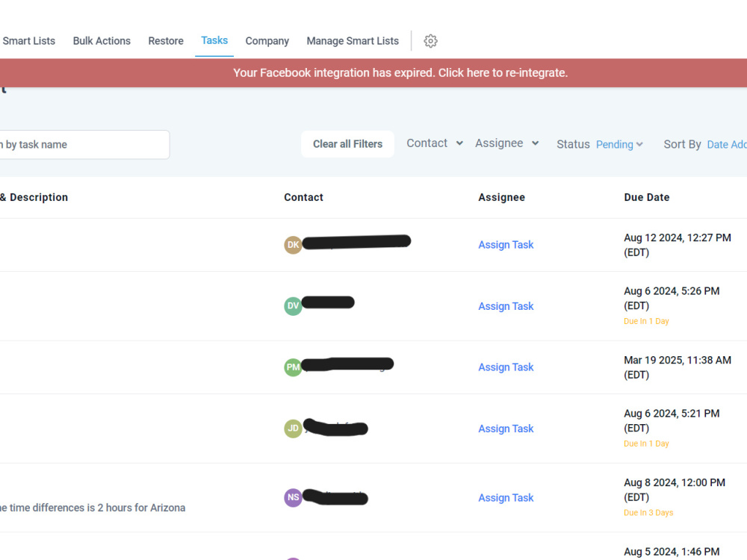Image resolution: width=747 pixels, height=560 pixels.
Task: Click the Due In 3 Days label
Action: tap(648, 513)
